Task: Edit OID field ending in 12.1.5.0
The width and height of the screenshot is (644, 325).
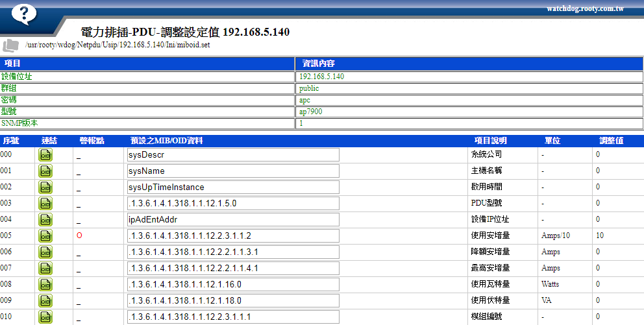Action: (x=233, y=204)
